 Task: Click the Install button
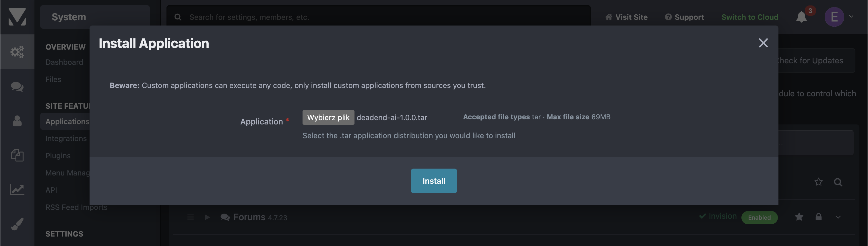tap(434, 181)
